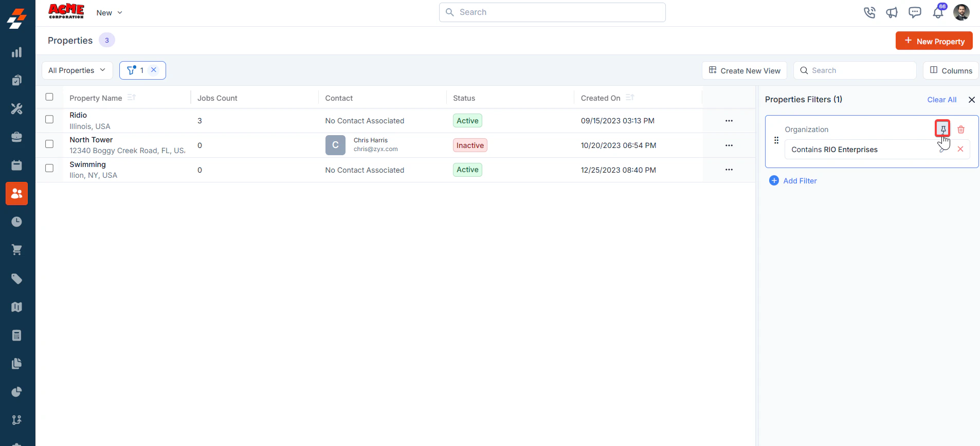Sort by Property Name column
The image size is (980, 446).
coord(132,98)
